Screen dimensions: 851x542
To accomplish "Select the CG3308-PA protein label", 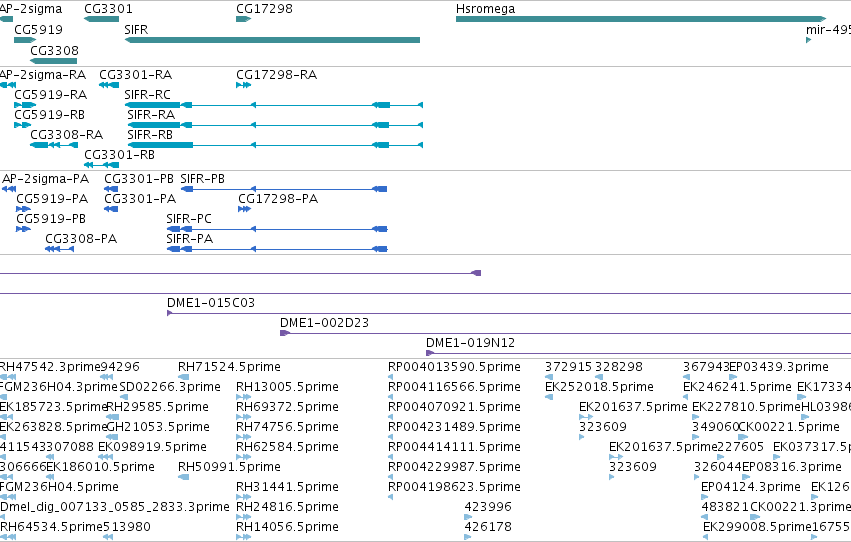I will 81,239.
